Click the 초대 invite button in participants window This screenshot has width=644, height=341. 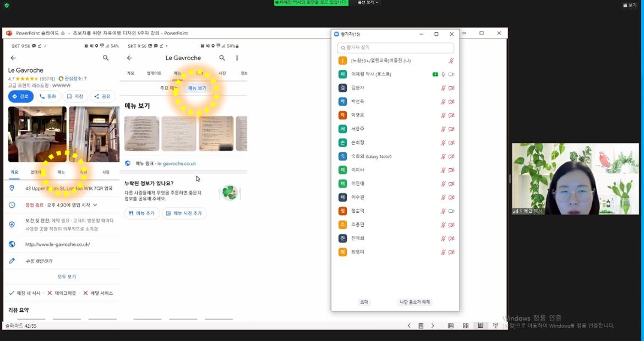[364, 302]
